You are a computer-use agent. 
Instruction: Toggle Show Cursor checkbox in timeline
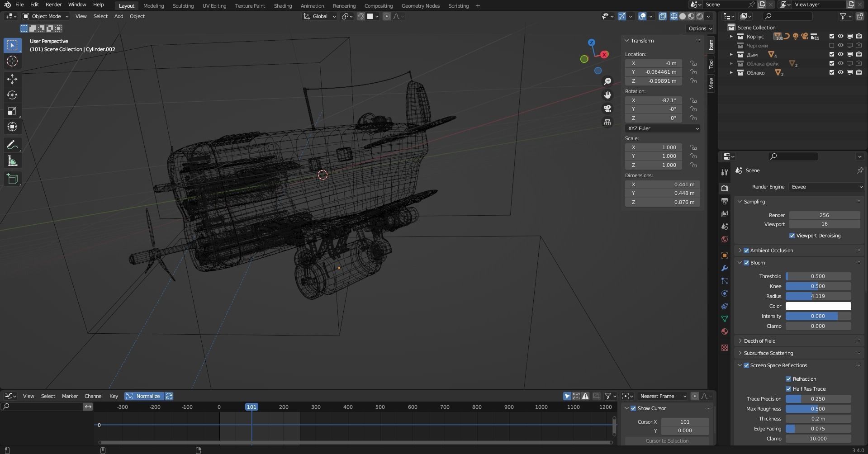coord(633,408)
